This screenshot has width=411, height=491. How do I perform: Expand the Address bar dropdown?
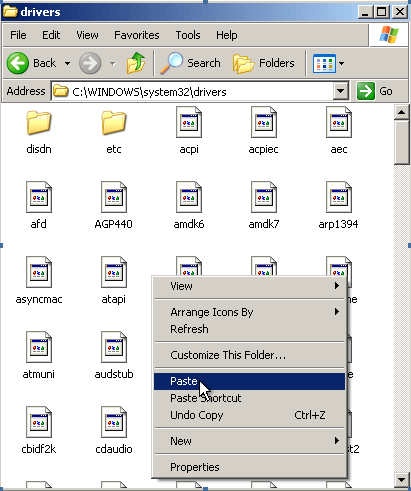point(341,91)
